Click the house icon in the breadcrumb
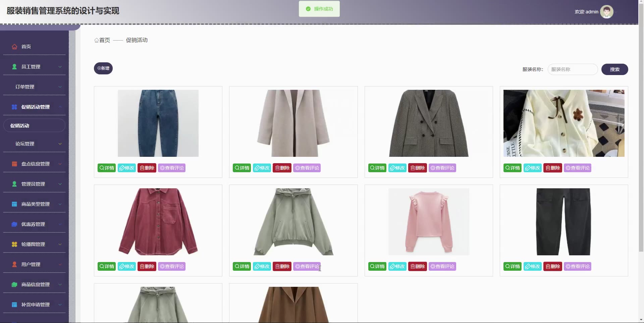 pyautogui.click(x=97, y=40)
